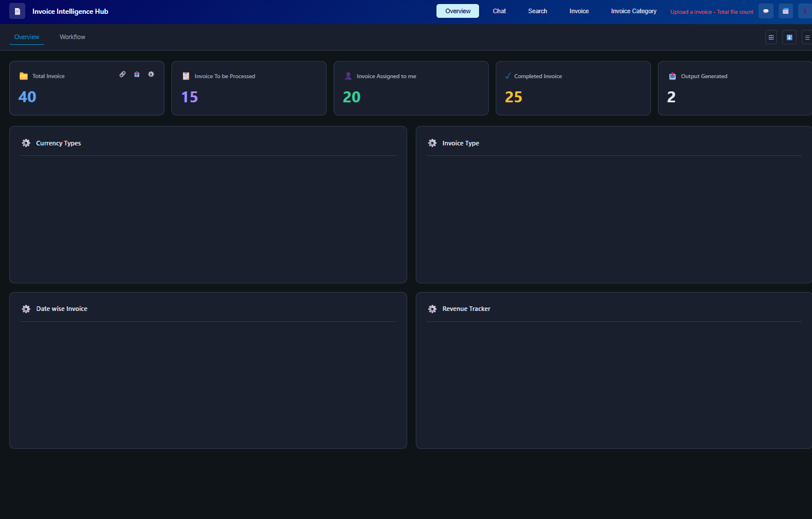Click the inbox icon on the Total Invoice card
This screenshot has width=812, height=519.
137,74
